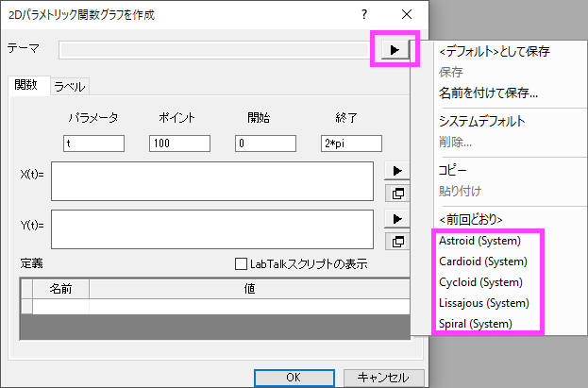Viewport: 588px width, 388px height.
Task: Click the X(t) function arrow button
Action: click(x=397, y=171)
